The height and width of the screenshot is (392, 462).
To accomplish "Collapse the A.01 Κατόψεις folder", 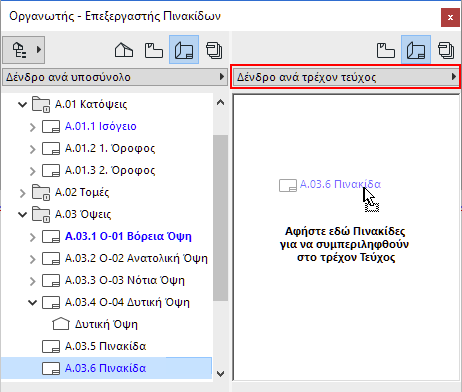I will tap(22, 104).
